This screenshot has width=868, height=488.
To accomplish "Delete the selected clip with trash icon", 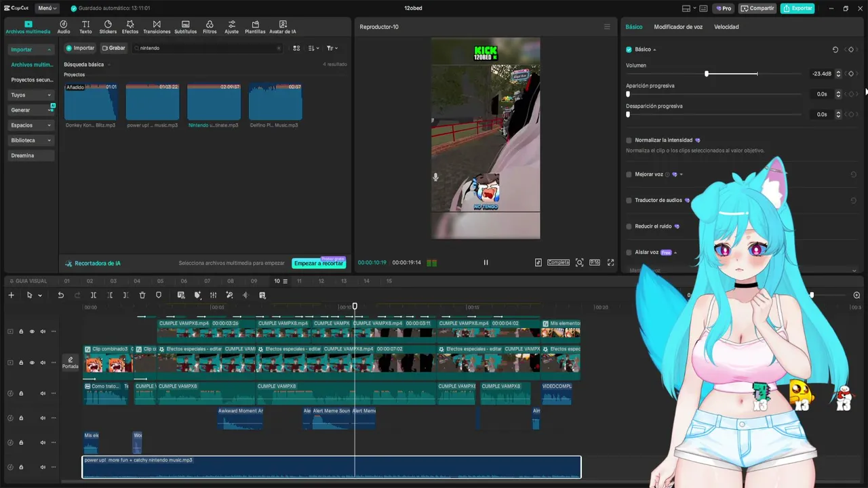I will (142, 295).
